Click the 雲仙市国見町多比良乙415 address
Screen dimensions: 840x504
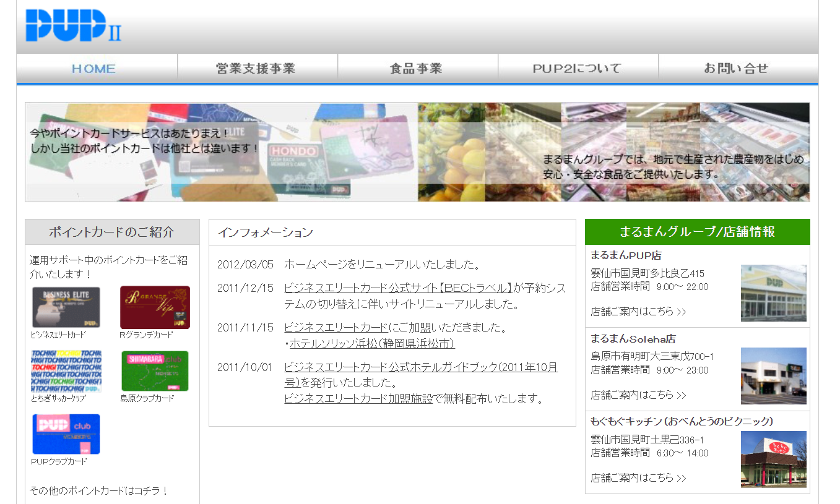[x=647, y=273]
